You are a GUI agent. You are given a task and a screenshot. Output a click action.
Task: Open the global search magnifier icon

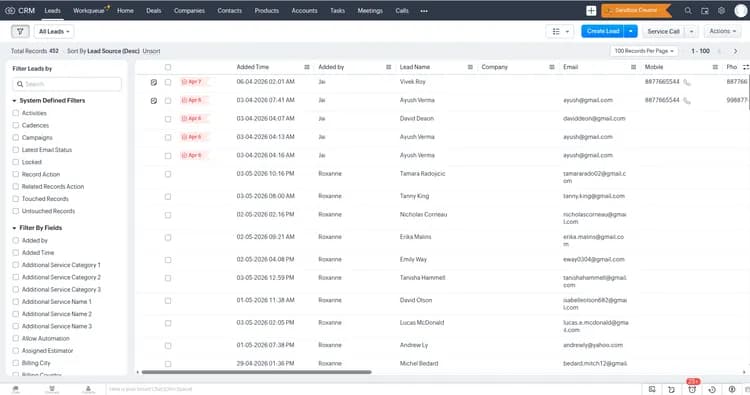[688, 11]
